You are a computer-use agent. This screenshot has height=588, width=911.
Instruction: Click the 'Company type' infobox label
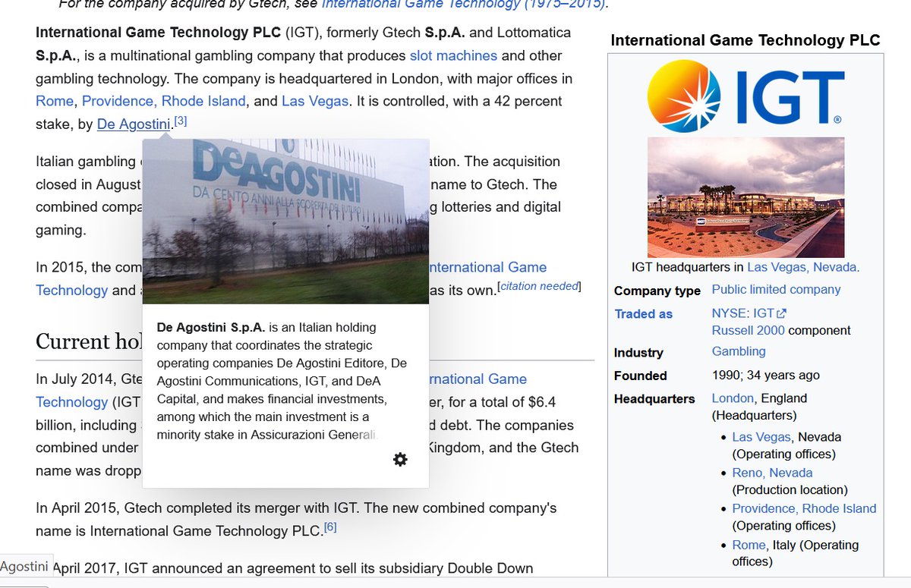[657, 291]
